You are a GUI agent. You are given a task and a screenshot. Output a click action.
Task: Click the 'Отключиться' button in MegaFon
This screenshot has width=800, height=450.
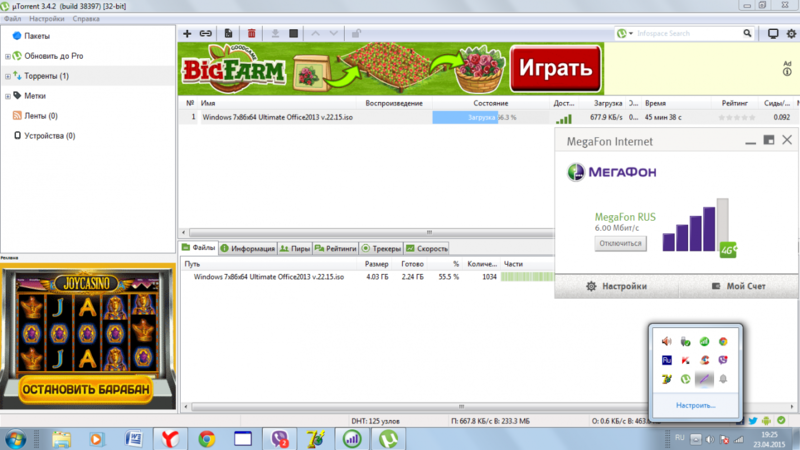(x=620, y=243)
